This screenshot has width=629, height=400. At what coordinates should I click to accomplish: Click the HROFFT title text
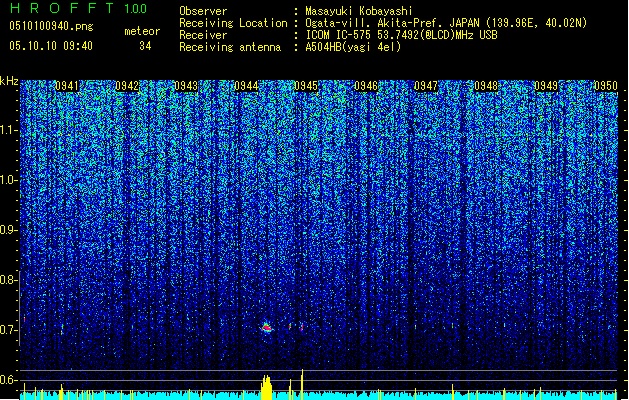coord(62,8)
